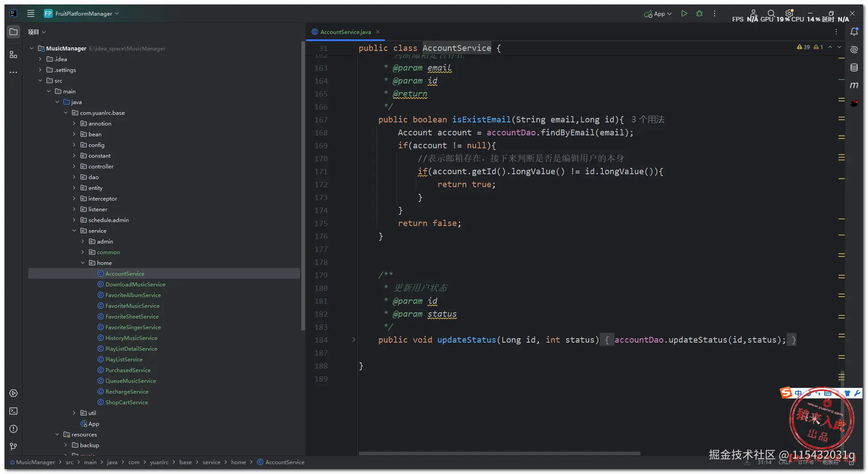Viewport: 868px width, 474px height.
Task: Select PlayListDetailService in the project tree
Action: [x=131, y=348]
